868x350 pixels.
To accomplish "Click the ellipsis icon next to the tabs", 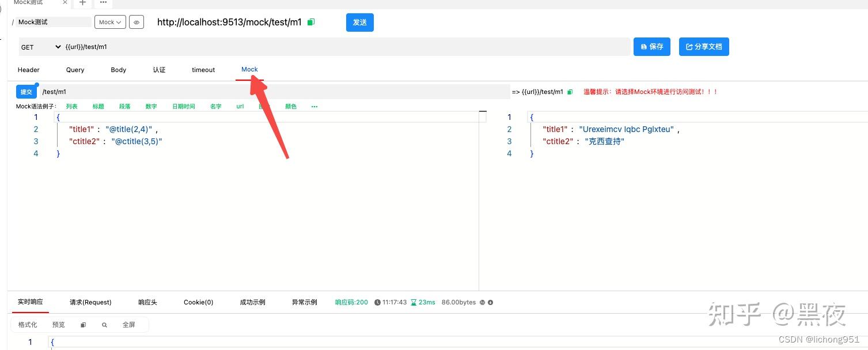I will [x=103, y=4].
